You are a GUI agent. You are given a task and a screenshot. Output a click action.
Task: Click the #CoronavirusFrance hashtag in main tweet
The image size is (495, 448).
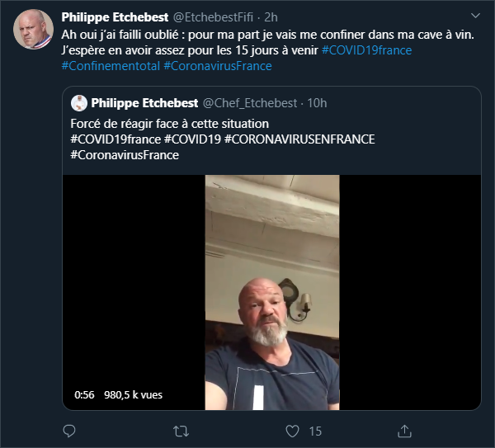218,65
